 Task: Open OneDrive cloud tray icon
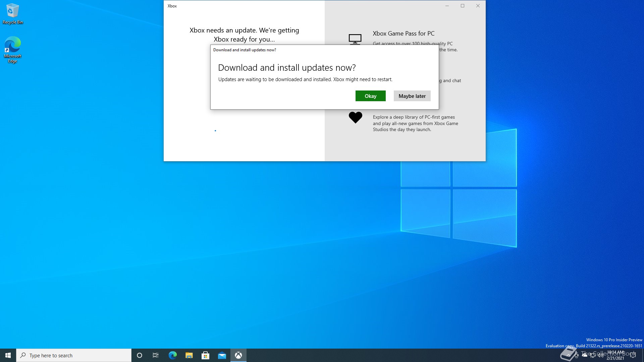(x=585, y=355)
